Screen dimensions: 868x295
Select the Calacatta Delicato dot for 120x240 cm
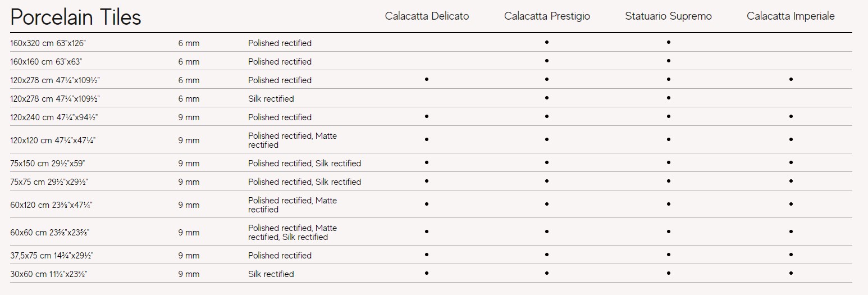pos(427,116)
